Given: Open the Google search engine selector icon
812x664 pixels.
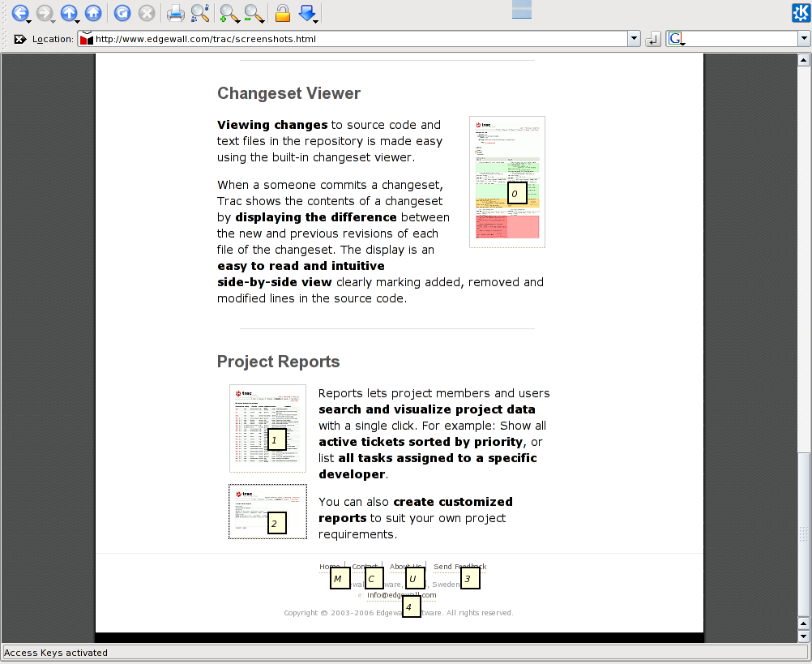Looking at the screenshot, I should pos(676,39).
